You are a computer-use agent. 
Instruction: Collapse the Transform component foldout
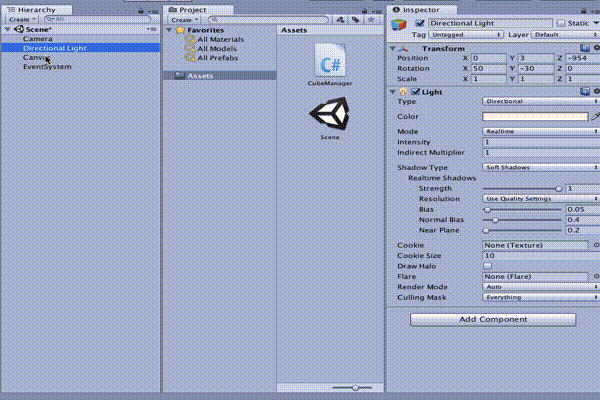(x=392, y=48)
